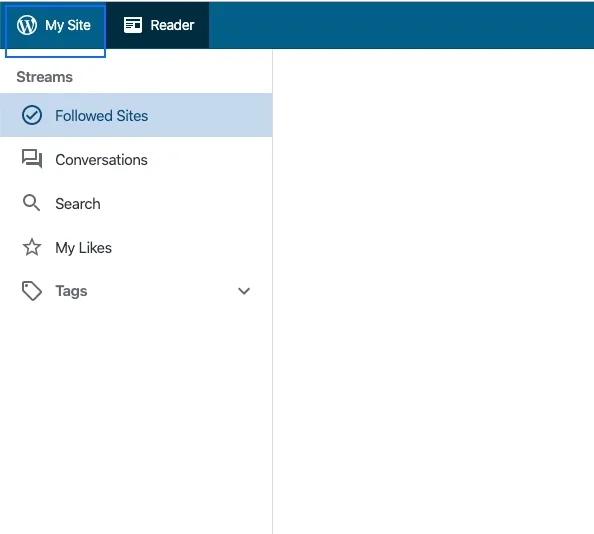This screenshot has height=534, width=594.
Task: Select the Tags label text
Action: [x=71, y=291]
